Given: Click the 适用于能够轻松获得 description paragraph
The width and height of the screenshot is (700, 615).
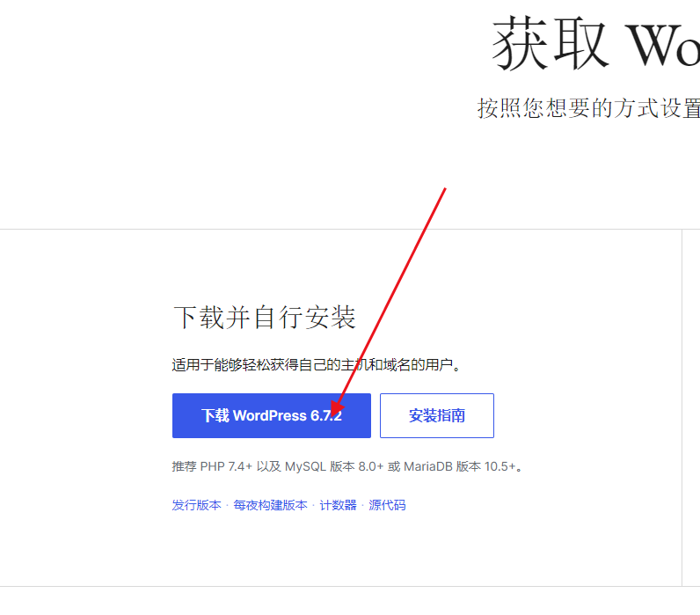Looking at the screenshot, I should coord(316,365).
